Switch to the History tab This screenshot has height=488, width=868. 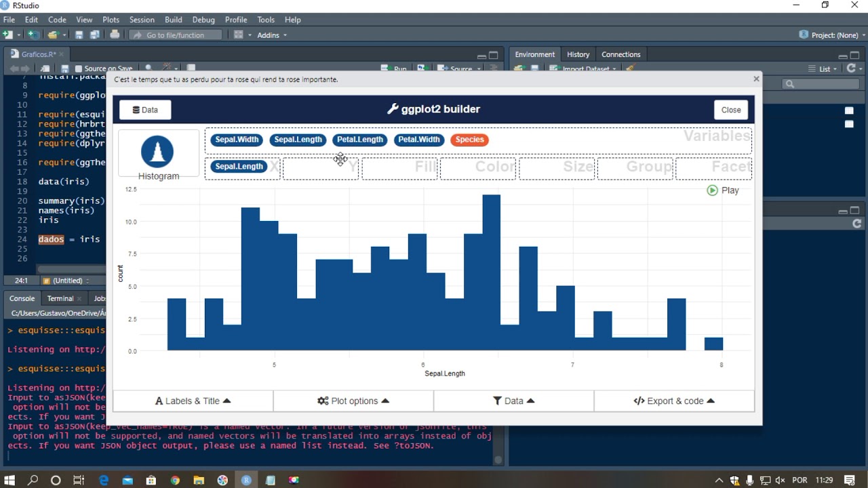tap(578, 54)
